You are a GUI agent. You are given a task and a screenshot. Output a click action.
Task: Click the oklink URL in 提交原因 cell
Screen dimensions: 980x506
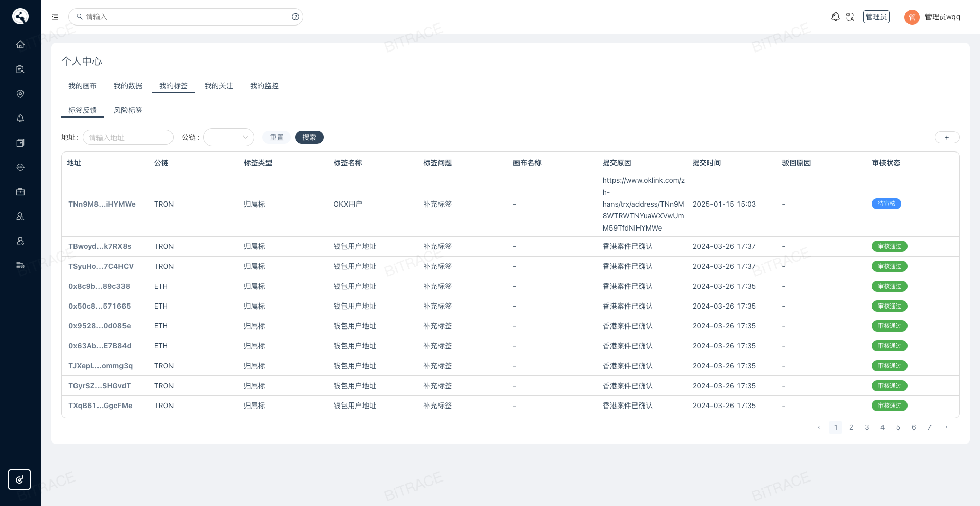click(x=644, y=204)
